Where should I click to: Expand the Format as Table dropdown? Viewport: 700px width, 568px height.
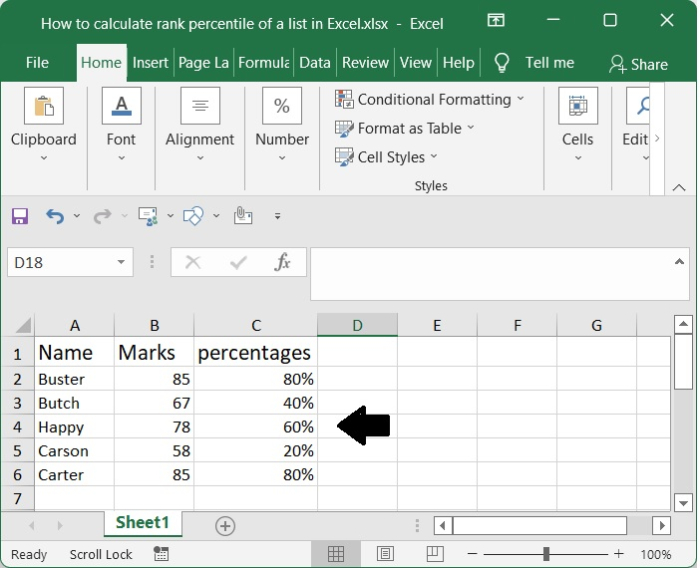470,128
